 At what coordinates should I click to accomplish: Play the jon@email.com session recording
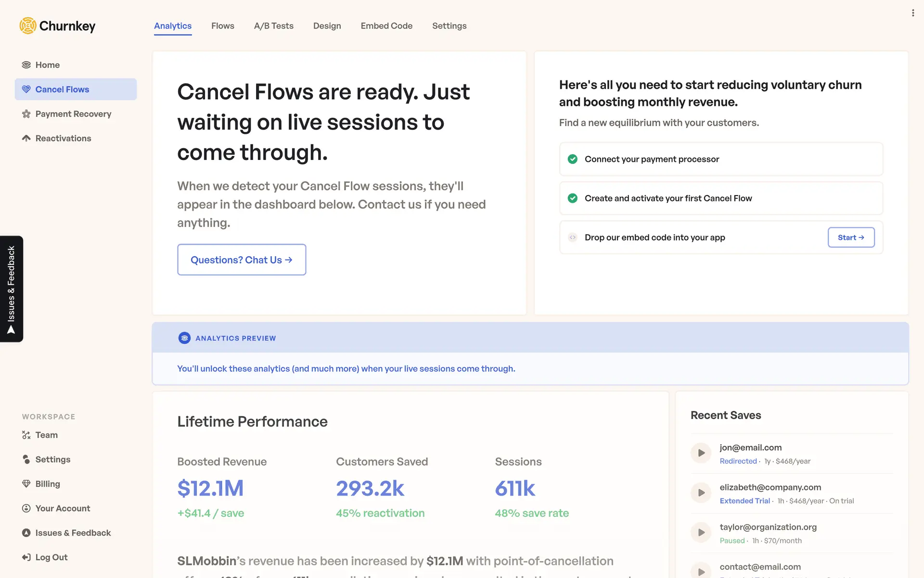(701, 453)
